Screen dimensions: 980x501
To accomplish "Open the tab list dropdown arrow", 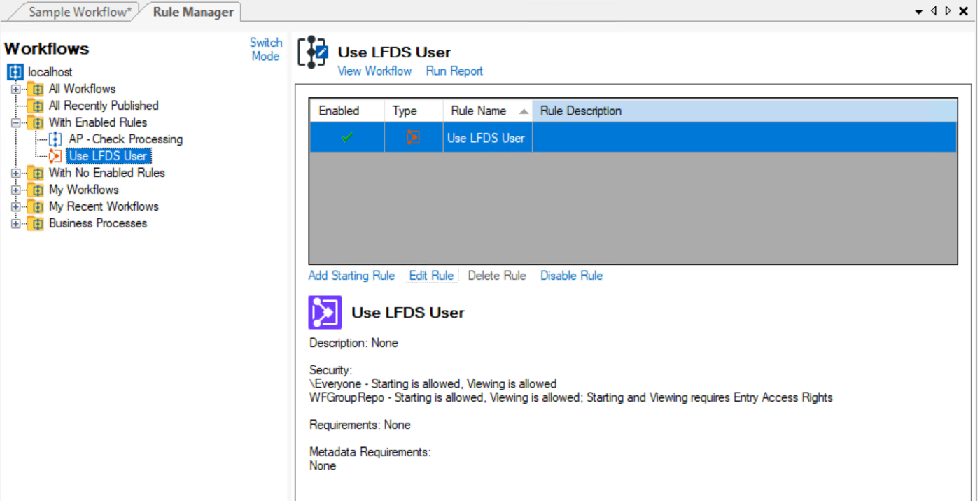I will point(918,12).
